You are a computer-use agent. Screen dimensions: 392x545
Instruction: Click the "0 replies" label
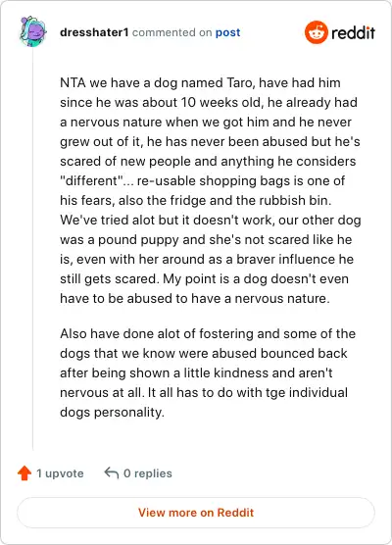click(148, 473)
